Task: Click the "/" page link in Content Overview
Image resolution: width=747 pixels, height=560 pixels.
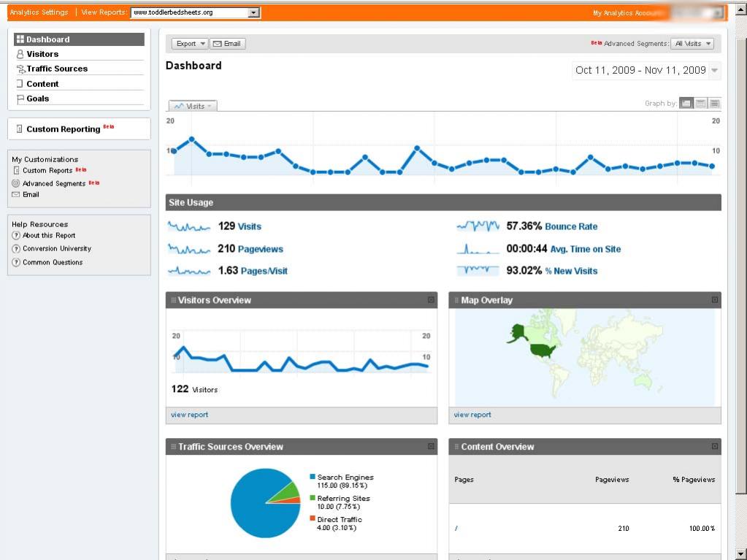Action: click(x=456, y=528)
